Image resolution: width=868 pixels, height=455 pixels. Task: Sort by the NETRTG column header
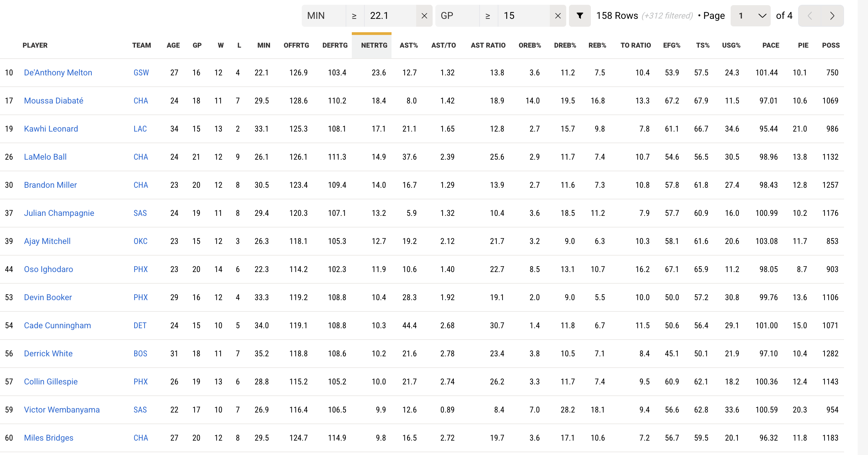click(374, 45)
